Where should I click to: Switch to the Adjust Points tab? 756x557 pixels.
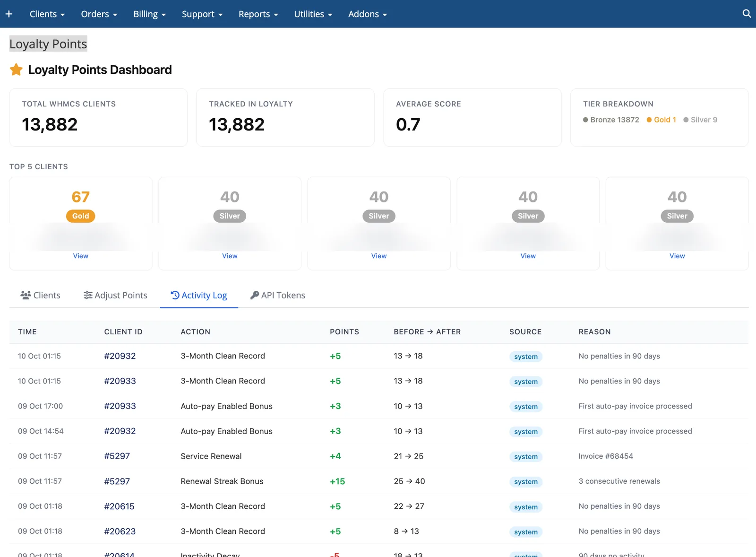116,295
